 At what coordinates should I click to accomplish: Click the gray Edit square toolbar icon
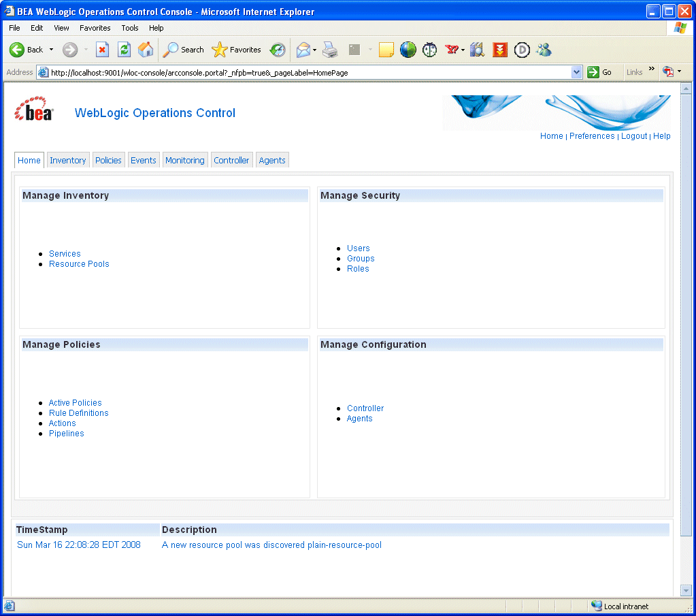click(354, 50)
